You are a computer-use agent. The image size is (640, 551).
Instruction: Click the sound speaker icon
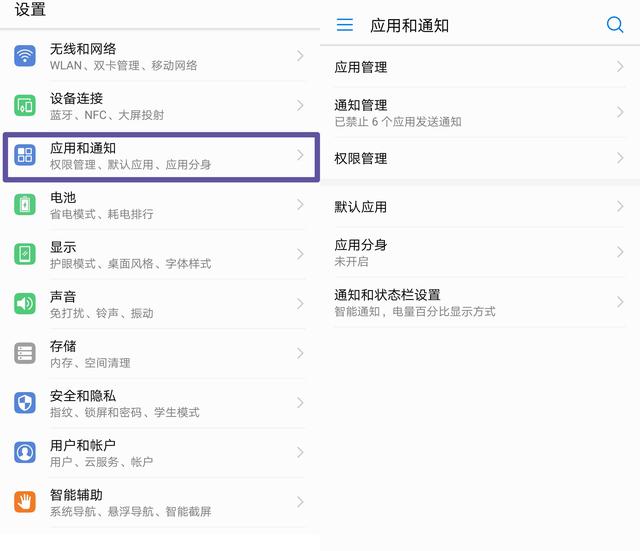(25, 304)
